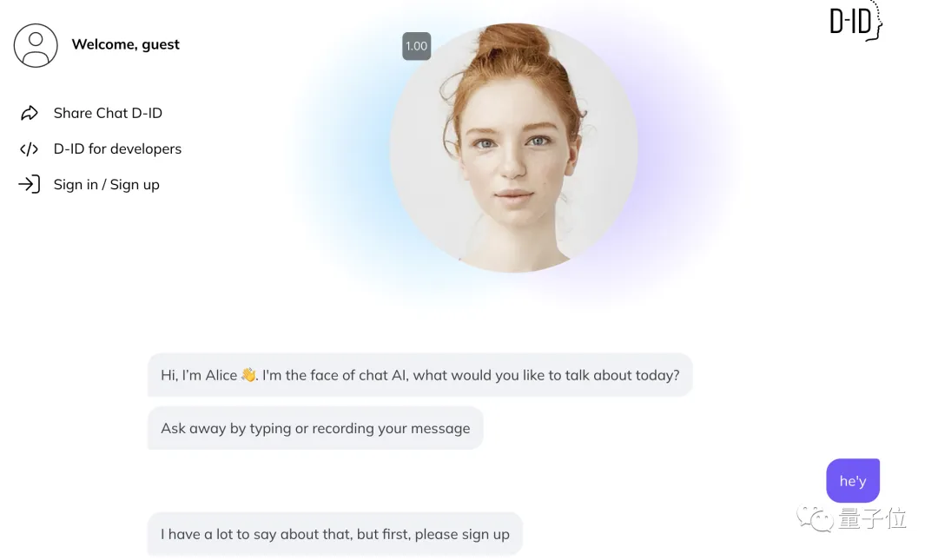The width and height of the screenshot is (938, 560).
Task: Click the code brackets developer icon
Action: pos(30,149)
